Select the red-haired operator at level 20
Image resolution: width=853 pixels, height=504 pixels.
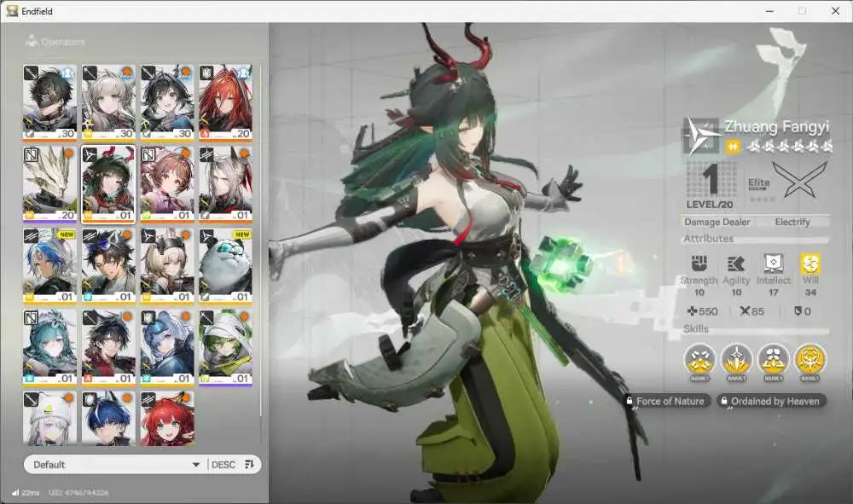point(225,102)
